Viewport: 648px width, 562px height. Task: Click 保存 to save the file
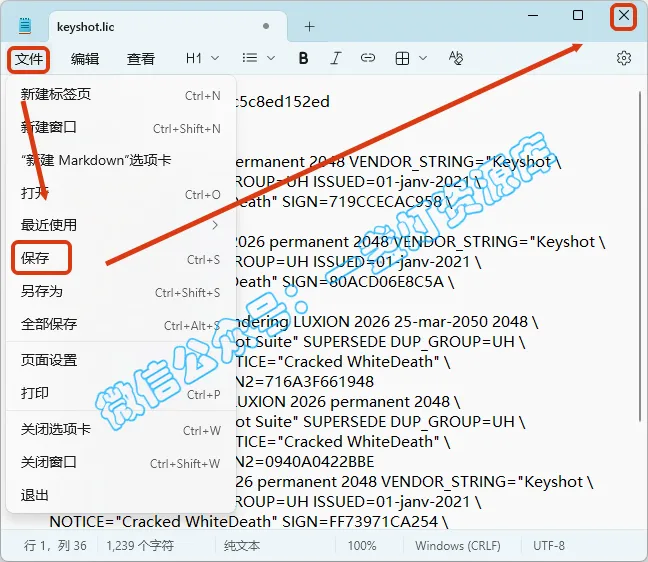(x=121, y=259)
